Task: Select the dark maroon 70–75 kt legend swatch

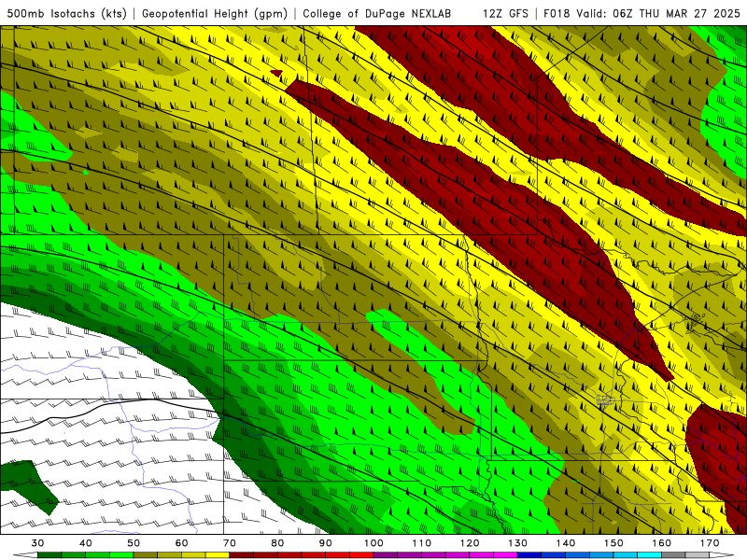Action: (x=242, y=555)
